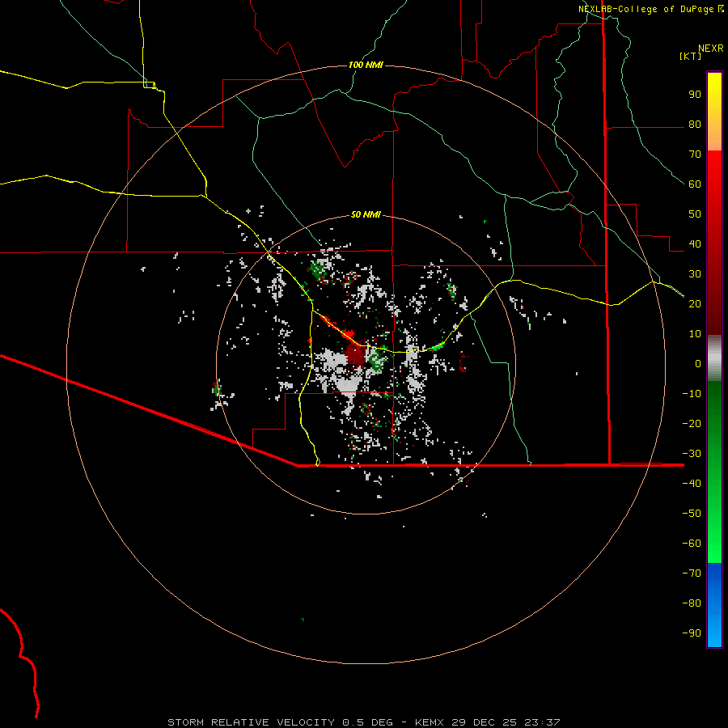Click the green echo cluster near the 50 NMI ring's west edge
Viewport: 728px width, 728px height.
tap(216, 388)
